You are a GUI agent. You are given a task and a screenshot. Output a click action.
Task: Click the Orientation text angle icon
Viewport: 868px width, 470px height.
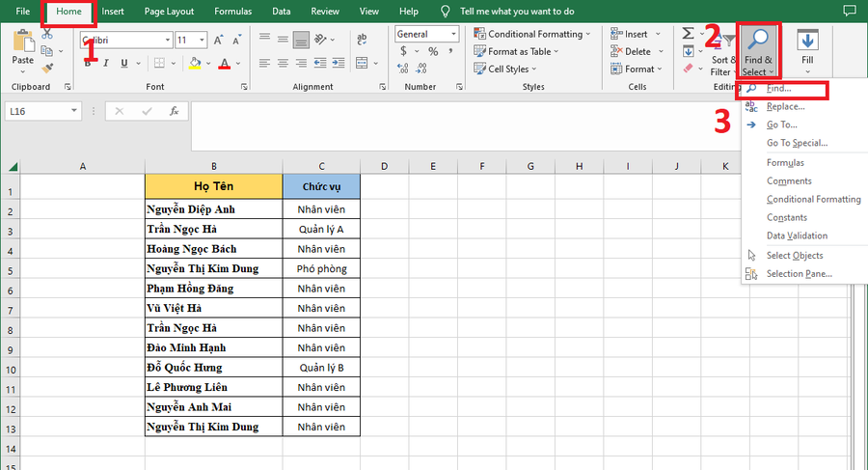point(320,39)
